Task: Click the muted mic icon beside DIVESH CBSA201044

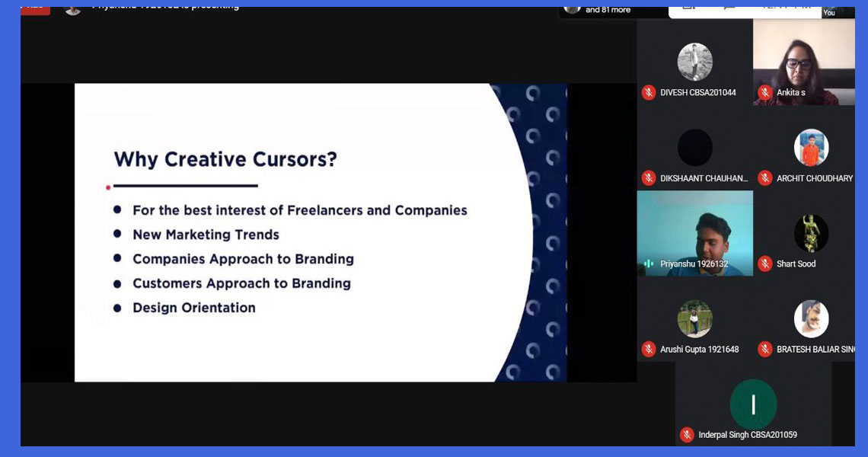Action: (x=649, y=92)
